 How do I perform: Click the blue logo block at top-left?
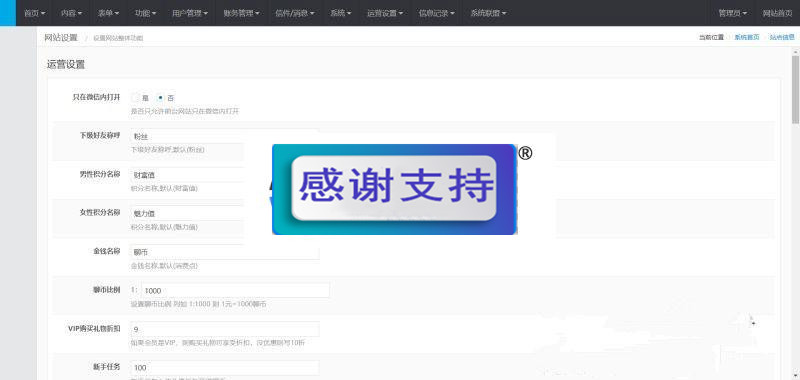click(x=8, y=13)
